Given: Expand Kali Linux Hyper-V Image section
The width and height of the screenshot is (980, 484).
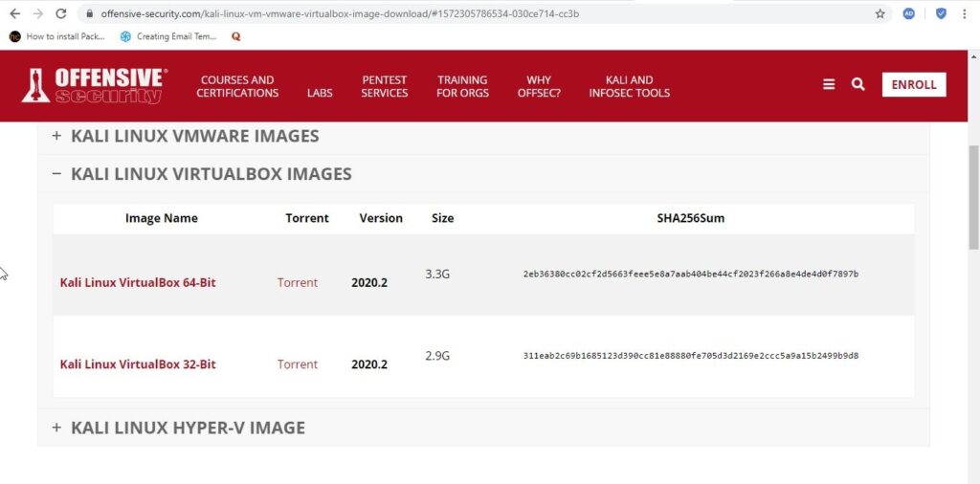Looking at the screenshot, I should (x=483, y=428).
